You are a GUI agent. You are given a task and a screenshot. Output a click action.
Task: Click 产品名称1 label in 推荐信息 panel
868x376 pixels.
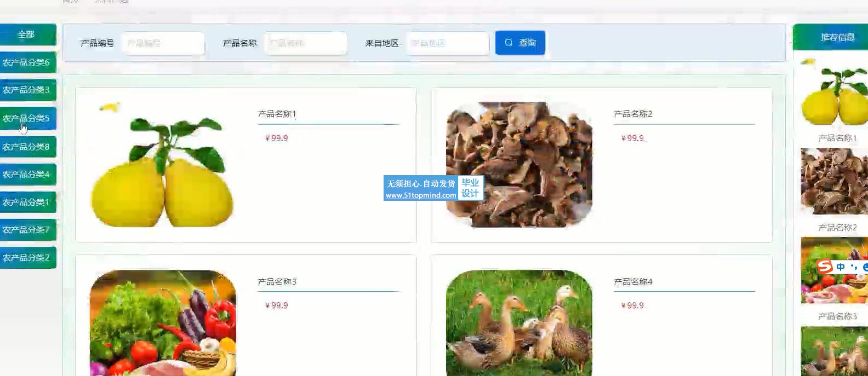837,138
